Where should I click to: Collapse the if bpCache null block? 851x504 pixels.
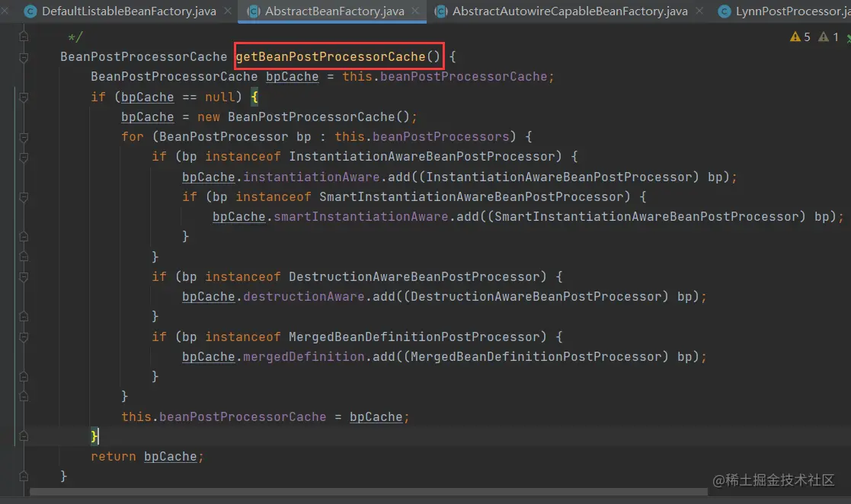click(x=24, y=97)
